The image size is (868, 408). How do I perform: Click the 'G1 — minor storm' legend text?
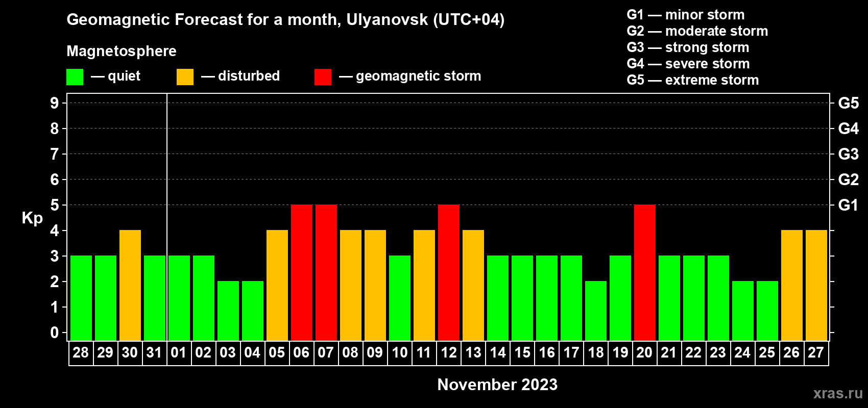686,15
